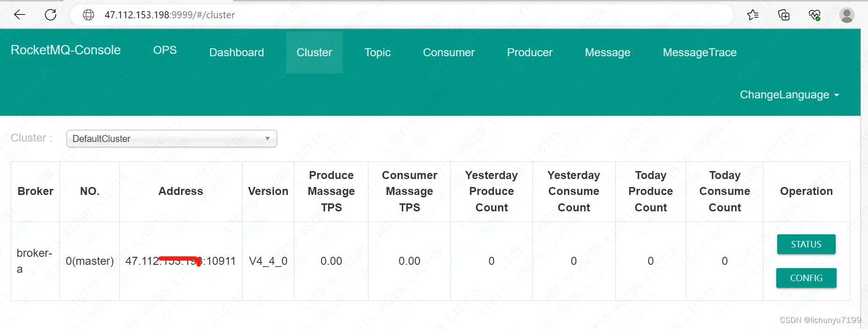
Task: Open the DefaultCluster selection dropdown
Action: click(172, 139)
